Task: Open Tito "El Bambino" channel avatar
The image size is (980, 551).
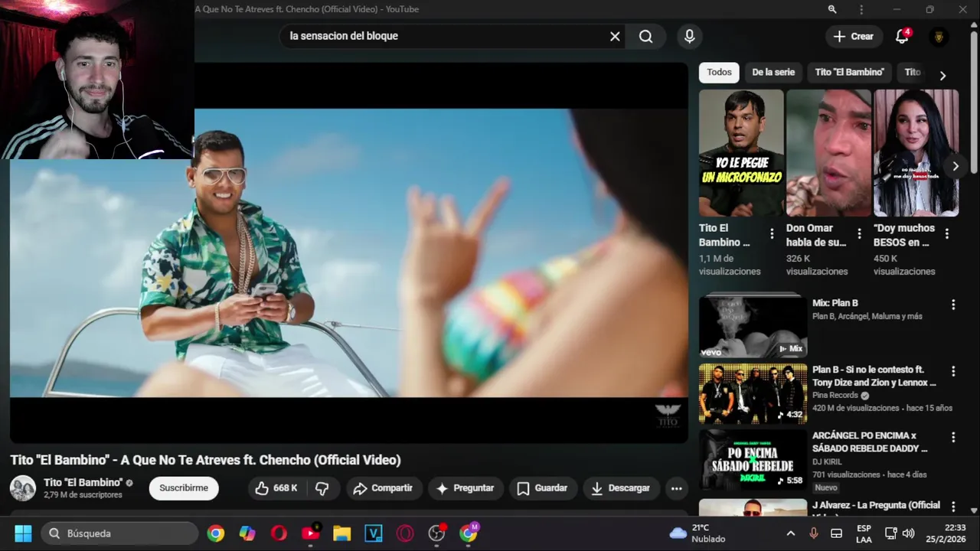Action: [x=22, y=488]
